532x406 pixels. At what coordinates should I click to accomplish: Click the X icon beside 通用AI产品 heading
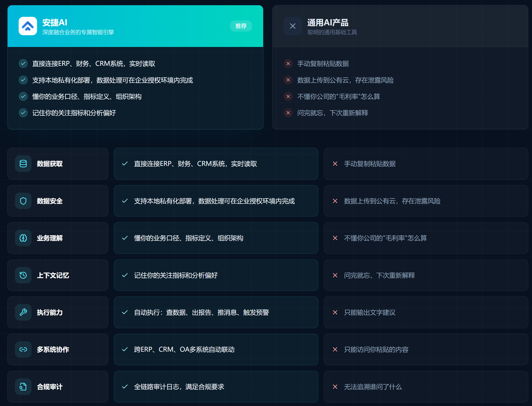293,26
